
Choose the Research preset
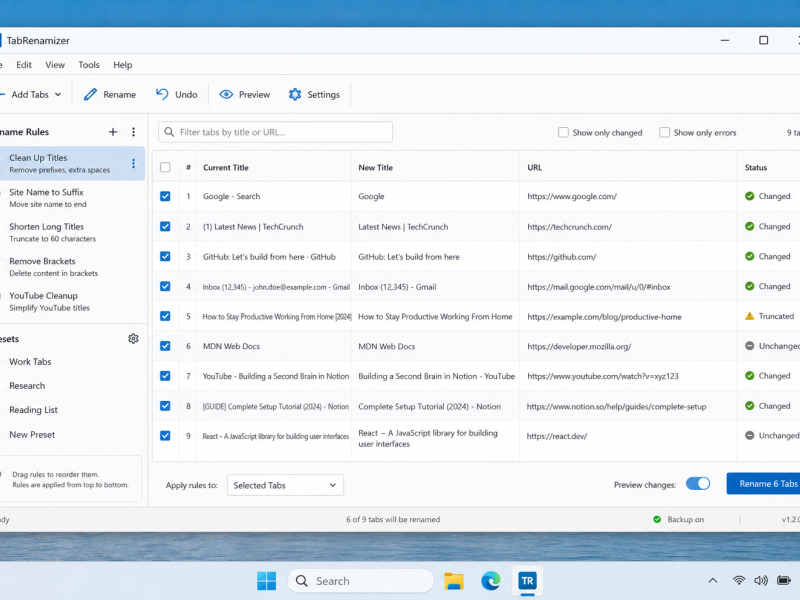tap(28, 386)
